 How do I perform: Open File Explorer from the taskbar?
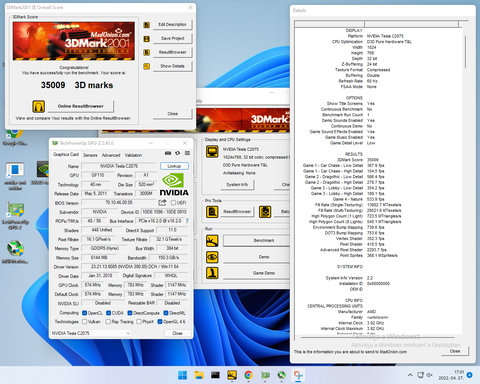(x=199, y=375)
